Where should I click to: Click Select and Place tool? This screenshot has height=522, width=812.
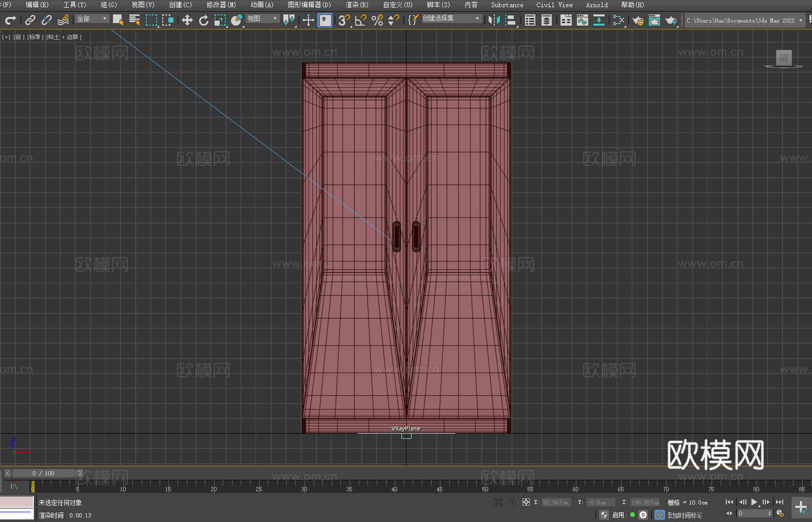click(237, 20)
